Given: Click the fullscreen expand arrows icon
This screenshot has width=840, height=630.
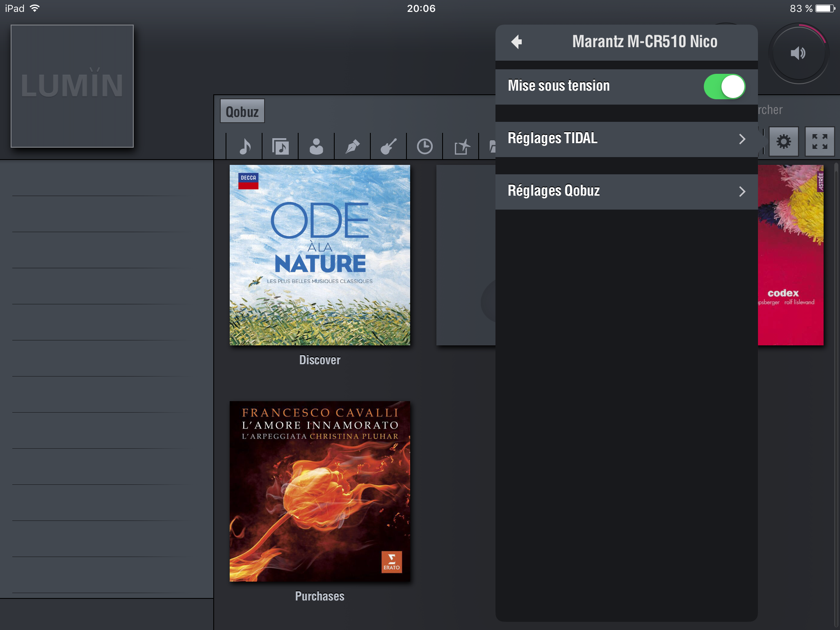Looking at the screenshot, I should [819, 142].
